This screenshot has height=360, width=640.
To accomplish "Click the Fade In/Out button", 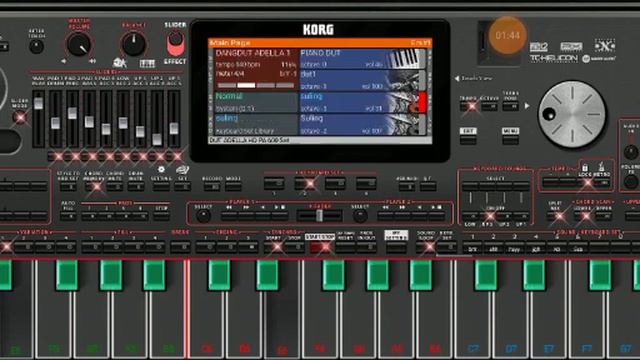I will [x=366, y=247].
